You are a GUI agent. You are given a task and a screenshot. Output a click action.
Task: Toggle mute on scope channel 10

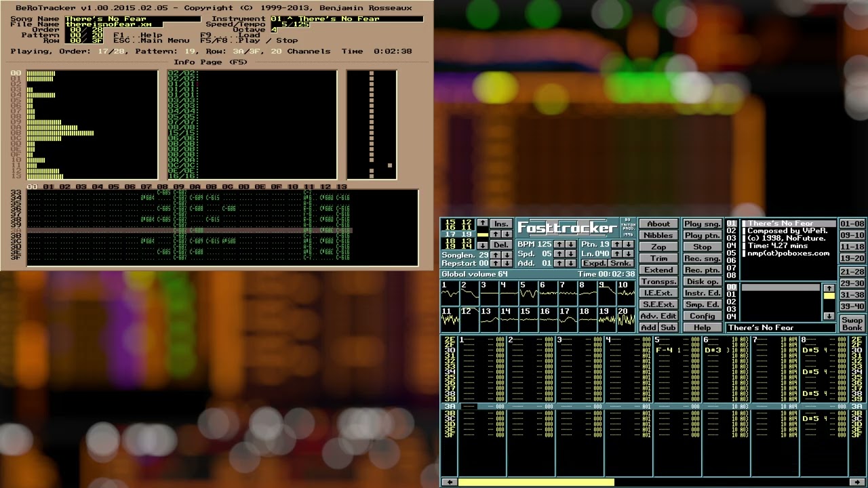tap(626, 293)
